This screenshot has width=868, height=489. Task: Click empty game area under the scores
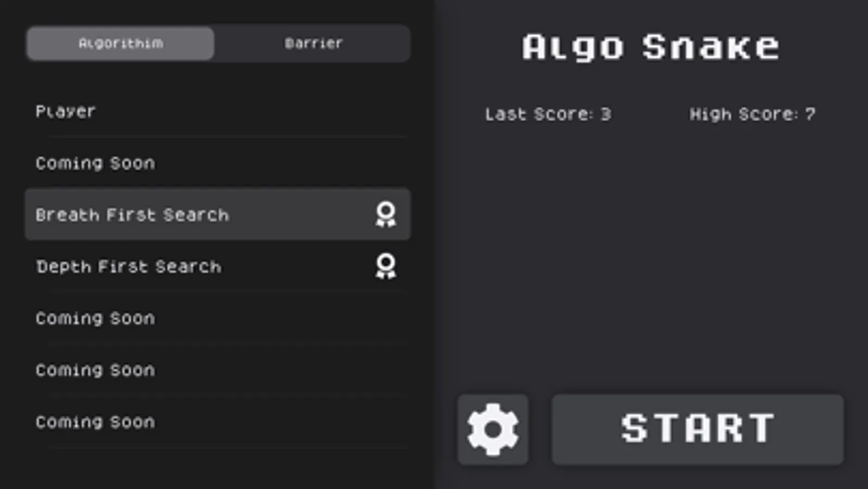(651, 255)
